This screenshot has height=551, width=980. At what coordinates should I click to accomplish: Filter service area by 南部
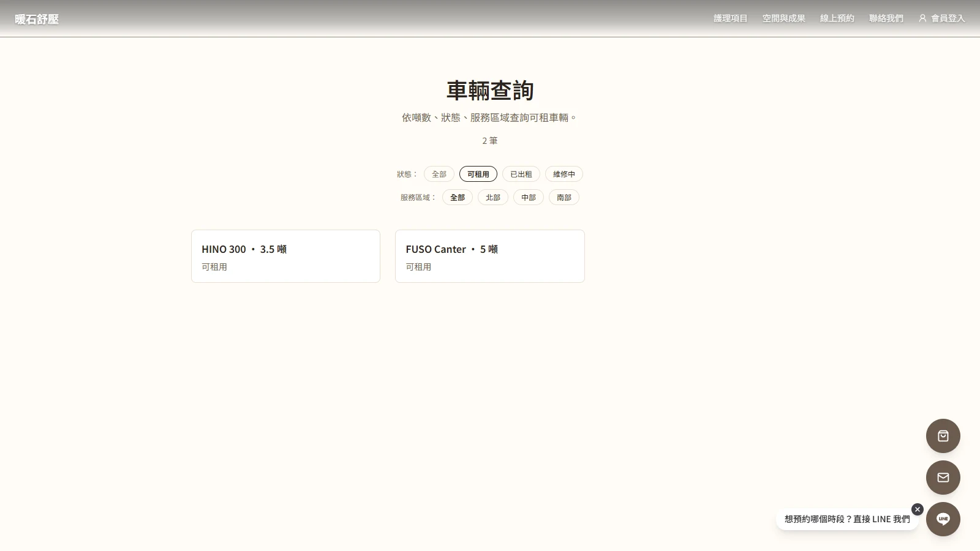564,197
